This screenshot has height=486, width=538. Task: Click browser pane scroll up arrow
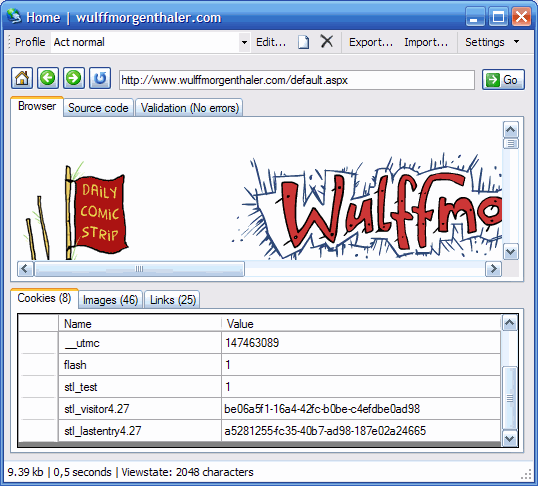tap(511, 129)
